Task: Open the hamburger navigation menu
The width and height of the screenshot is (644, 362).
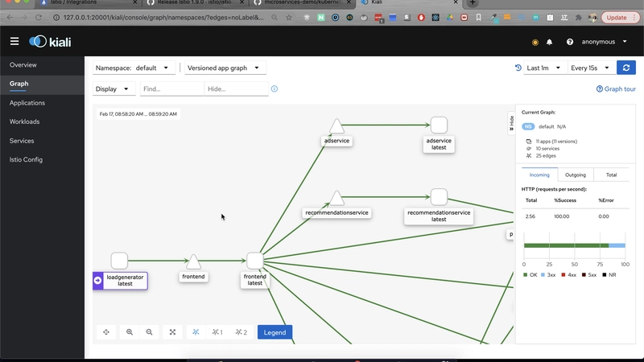Action: [x=14, y=41]
